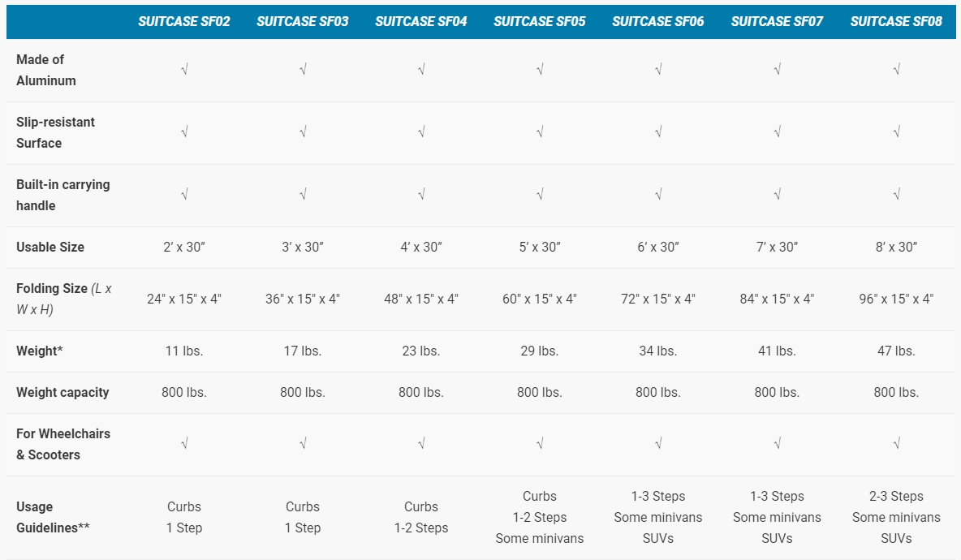Click the SF03 800 lbs. weight capacity cell

click(303, 392)
